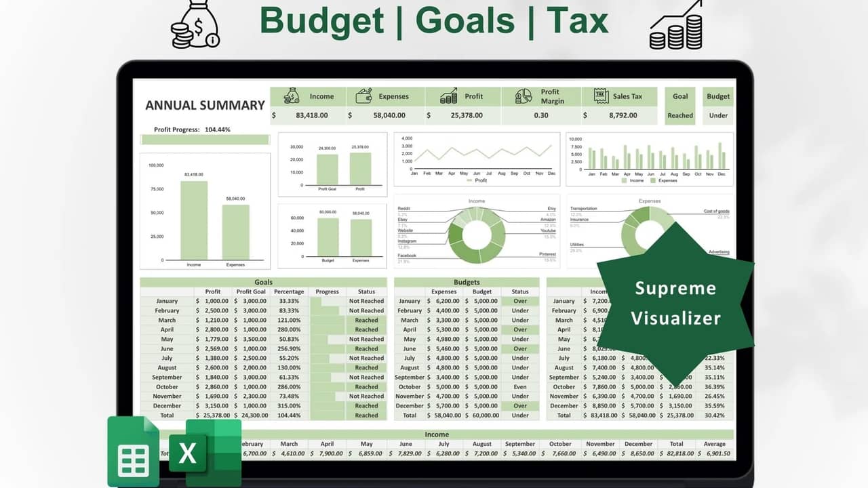This screenshot has width=868, height=488.
Task: Click the Supreme Visualizer badge
Action: (x=675, y=302)
